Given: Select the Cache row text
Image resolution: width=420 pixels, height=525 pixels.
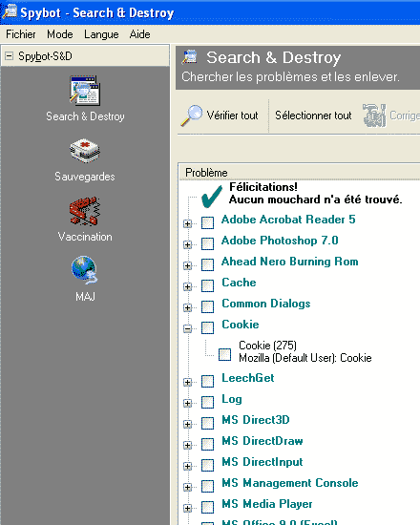Looking at the screenshot, I should click(x=239, y=283).
